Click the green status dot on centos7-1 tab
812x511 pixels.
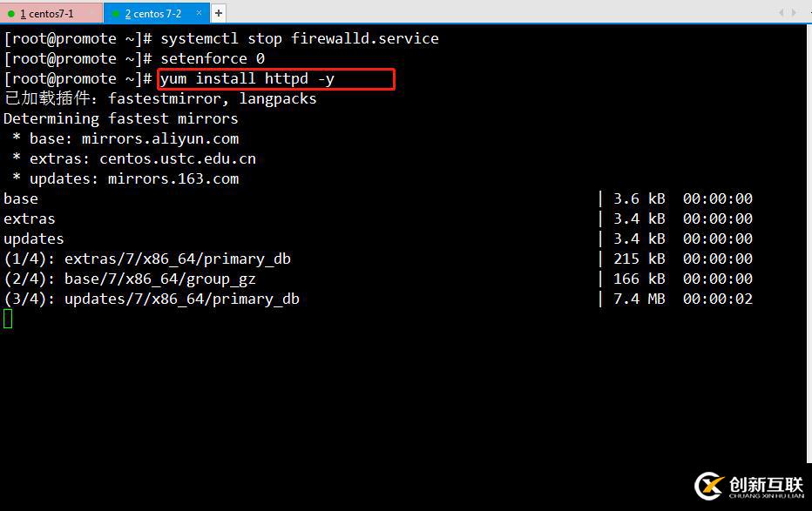[11, 14]
